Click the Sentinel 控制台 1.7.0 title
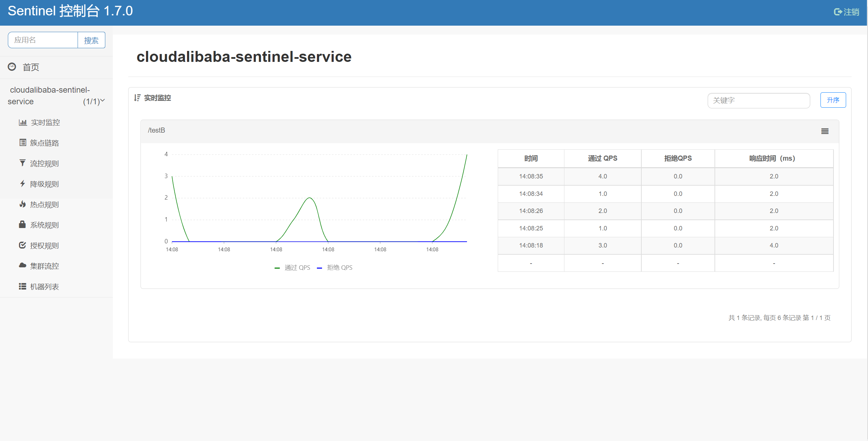Screen dimensions: 868x441 click(x=70, y=11)
